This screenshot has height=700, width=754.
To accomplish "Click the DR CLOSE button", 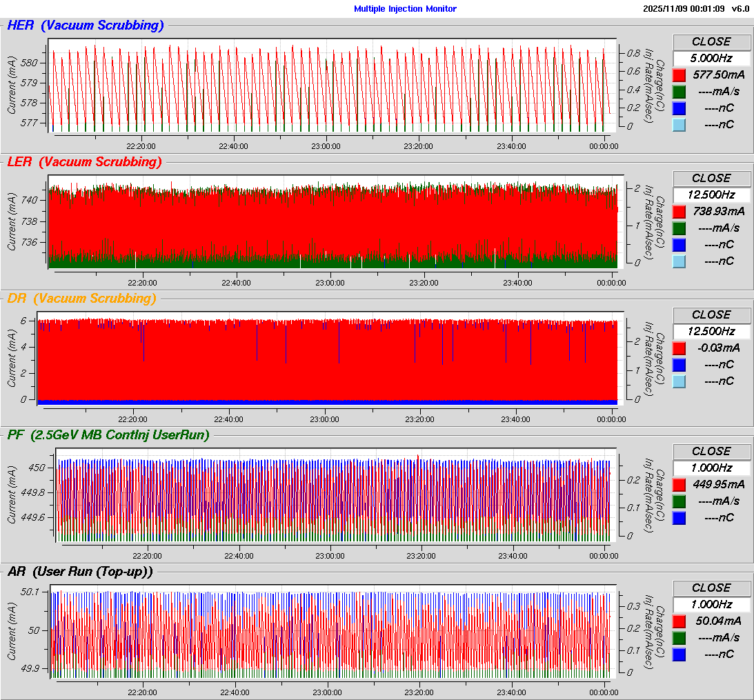I will pyautogui.click(x=711, y=314).
